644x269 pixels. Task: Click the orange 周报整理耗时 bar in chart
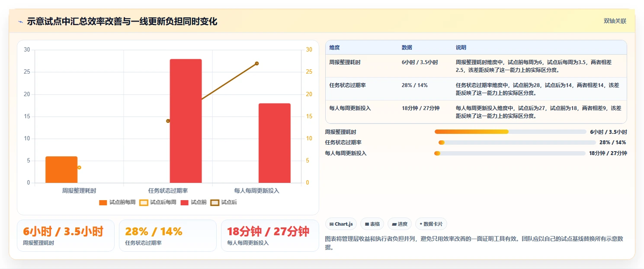61,169
